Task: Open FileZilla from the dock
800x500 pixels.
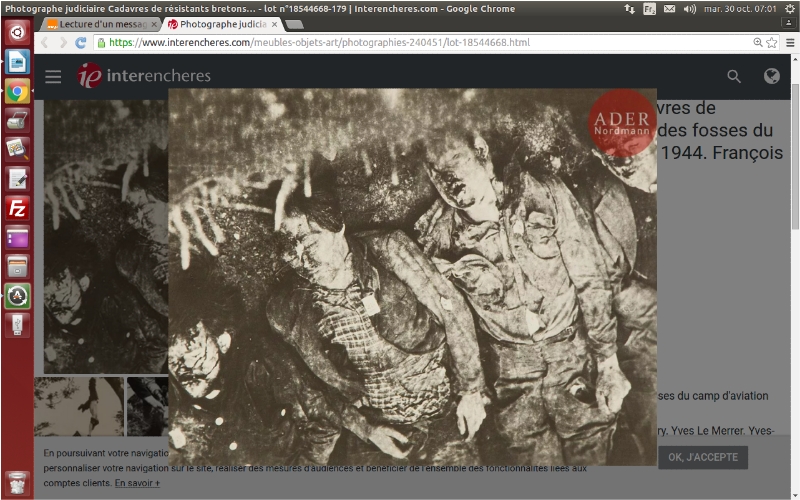Action: pos(17,209)
